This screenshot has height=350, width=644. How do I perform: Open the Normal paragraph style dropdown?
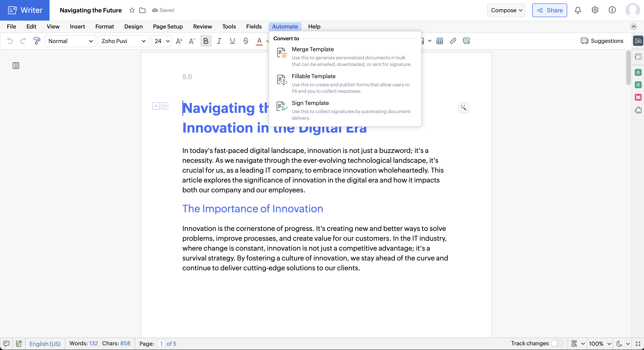point(70,41)
